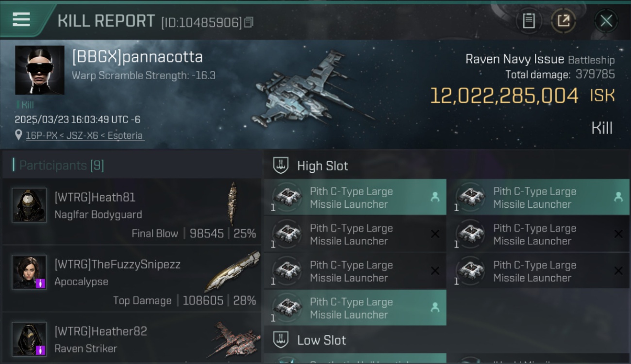Select the last highlighted launcher above Low Slot
Viewport: 631px width, 364px height.
click(x=355, y=308)
